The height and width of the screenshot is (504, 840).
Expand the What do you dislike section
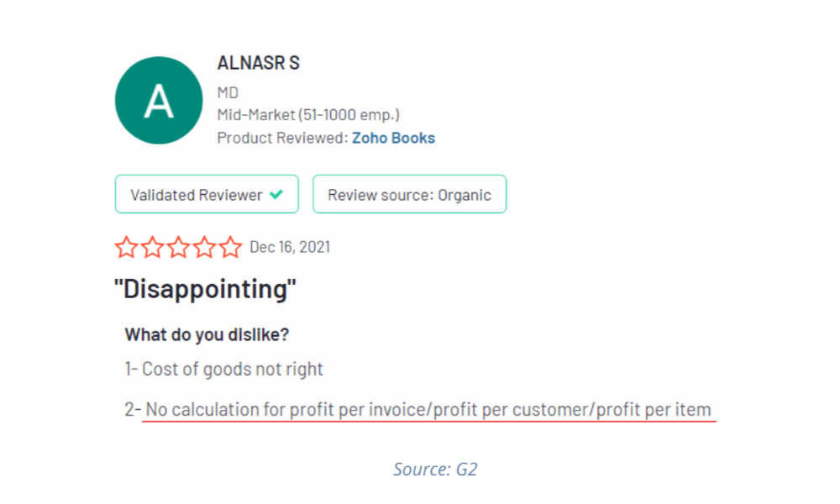tap(207, 334)
